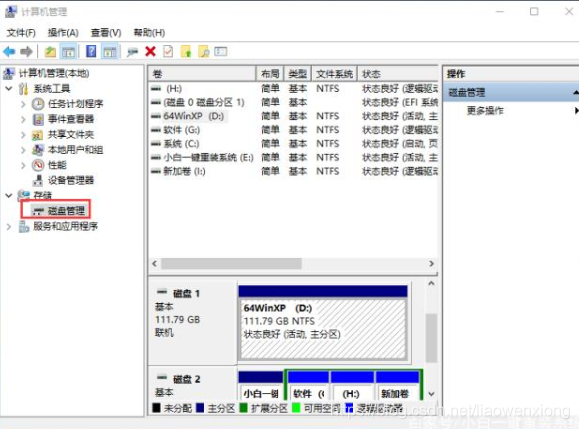Screen dimensions: 579x429
Task: Click the Shared Folders icon
Action: point(38,135)
